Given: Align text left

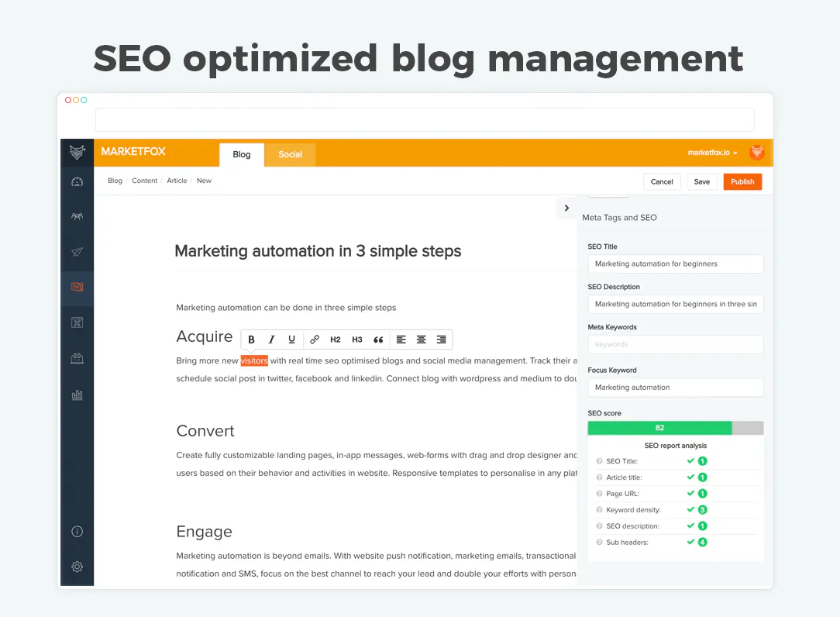Looking at the screenshot, I should click(x=401, y=340).
